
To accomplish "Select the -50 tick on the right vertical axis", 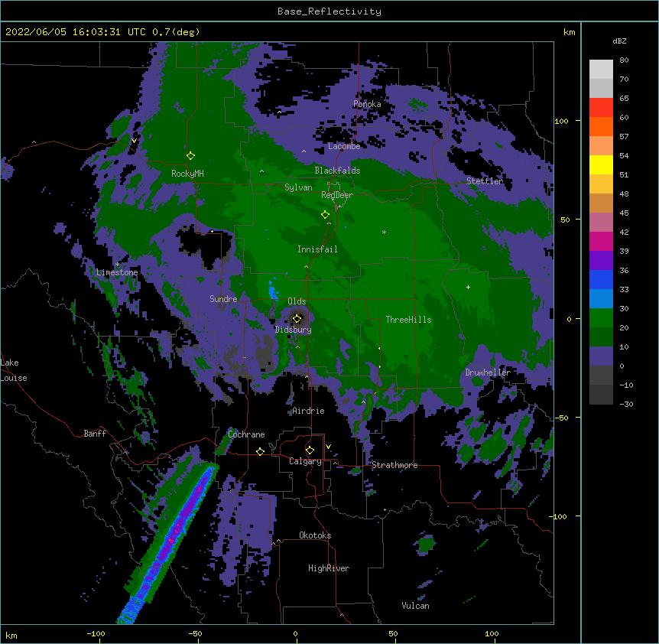I will pyautogui.click(x=561, y=418).
